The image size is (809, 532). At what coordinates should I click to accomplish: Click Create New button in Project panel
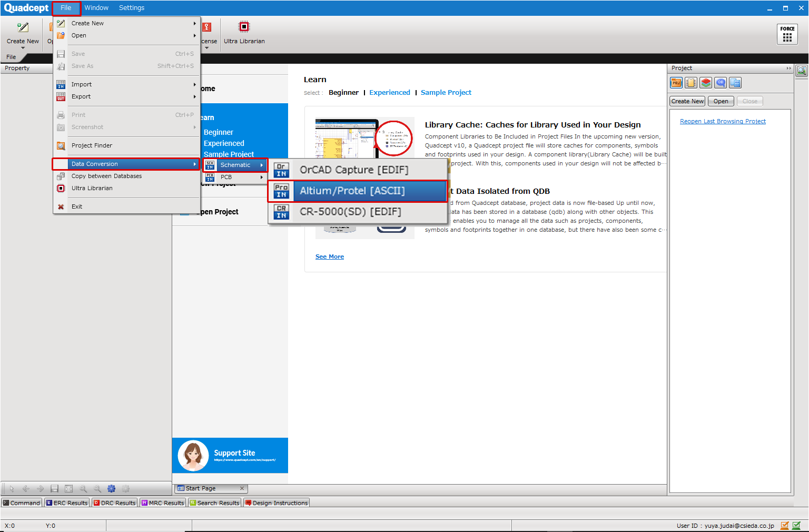(687, 101)
